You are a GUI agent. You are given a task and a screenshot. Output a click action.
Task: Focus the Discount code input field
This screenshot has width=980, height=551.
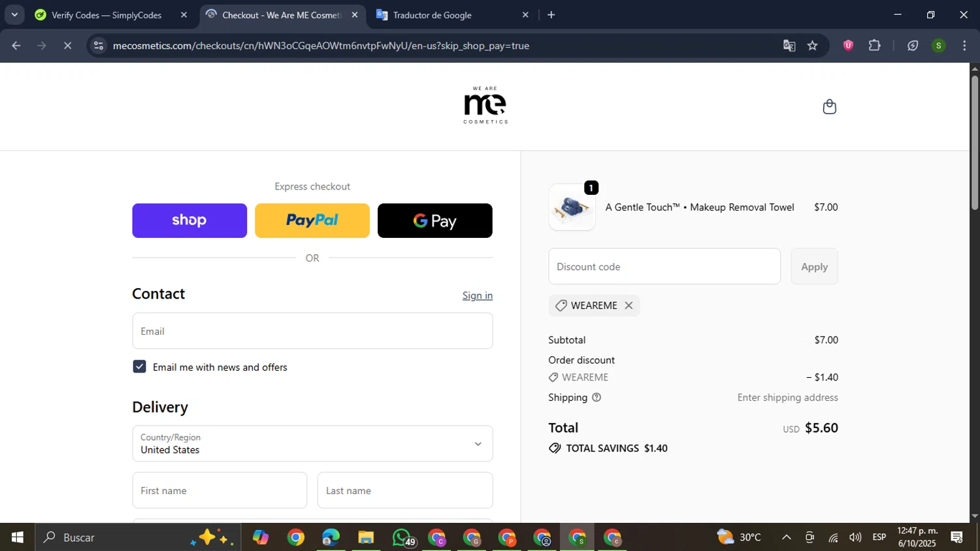click(664, 267)
